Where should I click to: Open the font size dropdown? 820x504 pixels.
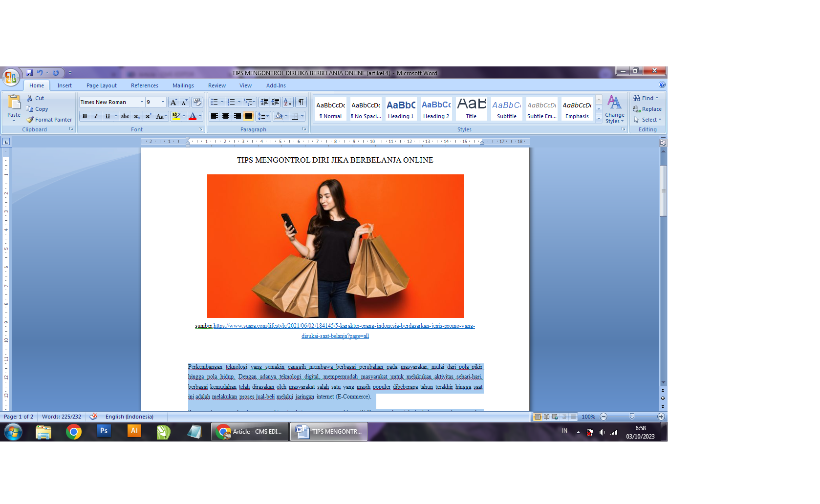point(163,102)
